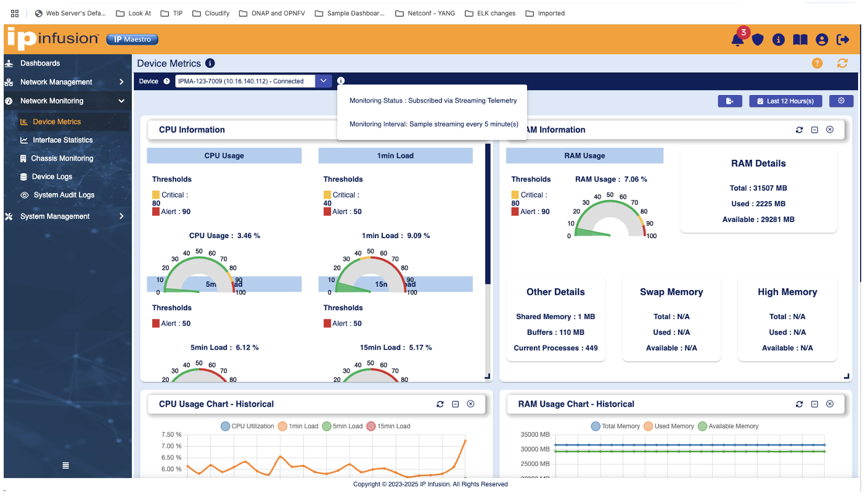Toggle Available Memory series in legend

[728, 426]
